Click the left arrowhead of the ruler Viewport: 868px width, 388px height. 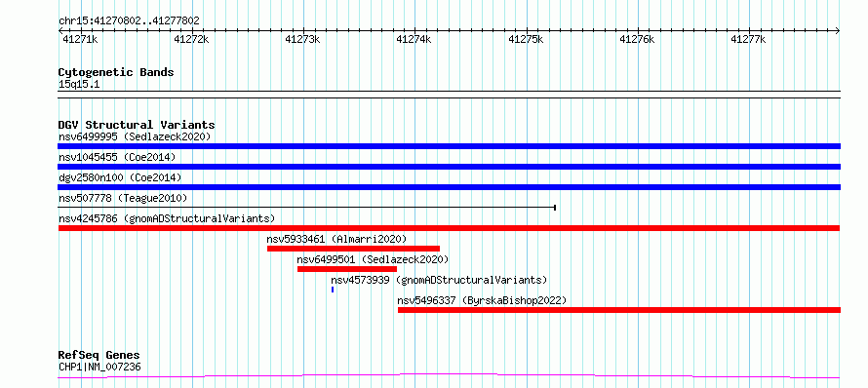tap(60, 31)
